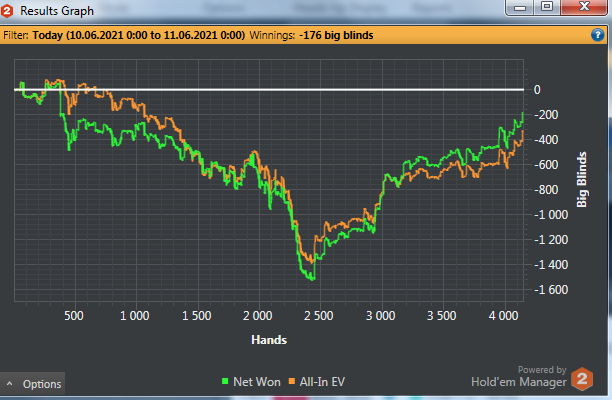Viewport: 612px width, 400px height.
Task: Click the 500 hands axis label
Action: 74,315
